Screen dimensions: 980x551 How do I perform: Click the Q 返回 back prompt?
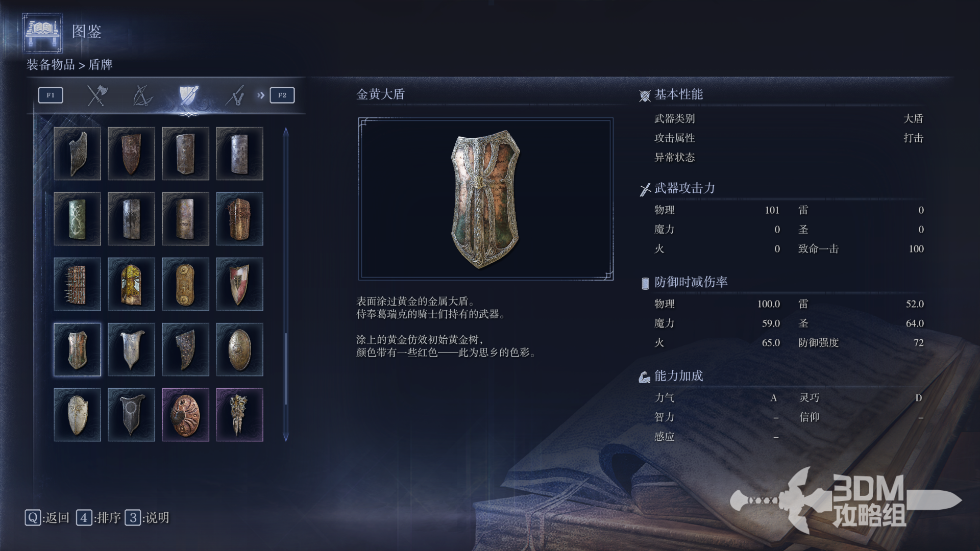47,518
